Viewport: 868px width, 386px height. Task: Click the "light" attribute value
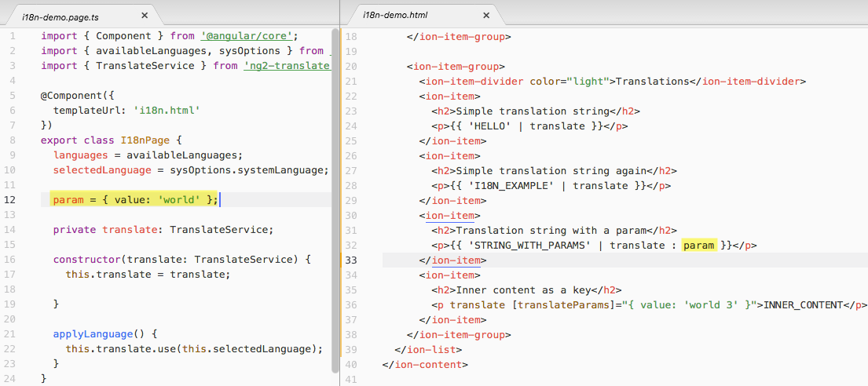pos(588,82)
